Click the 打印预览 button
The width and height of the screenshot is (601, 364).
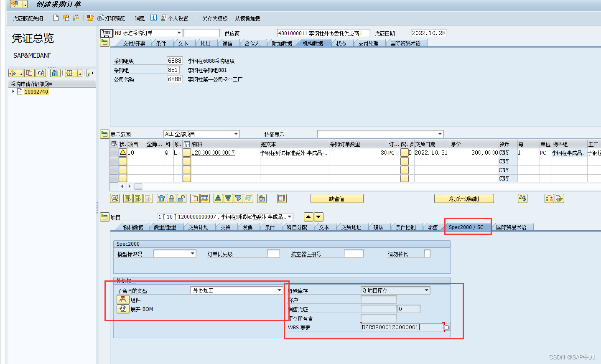[x=111, y=18]
